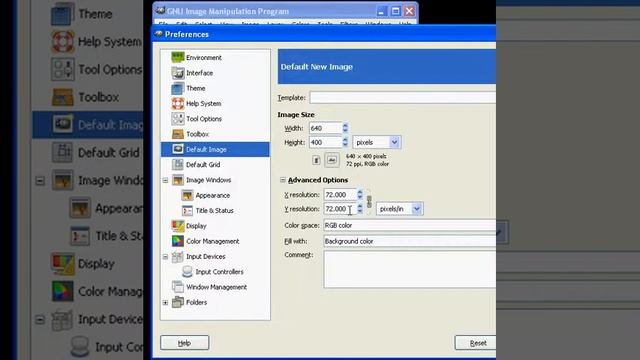Open the Environment preferences page icon
This screenshot has width=640, height=360.
tap(178, 57)
